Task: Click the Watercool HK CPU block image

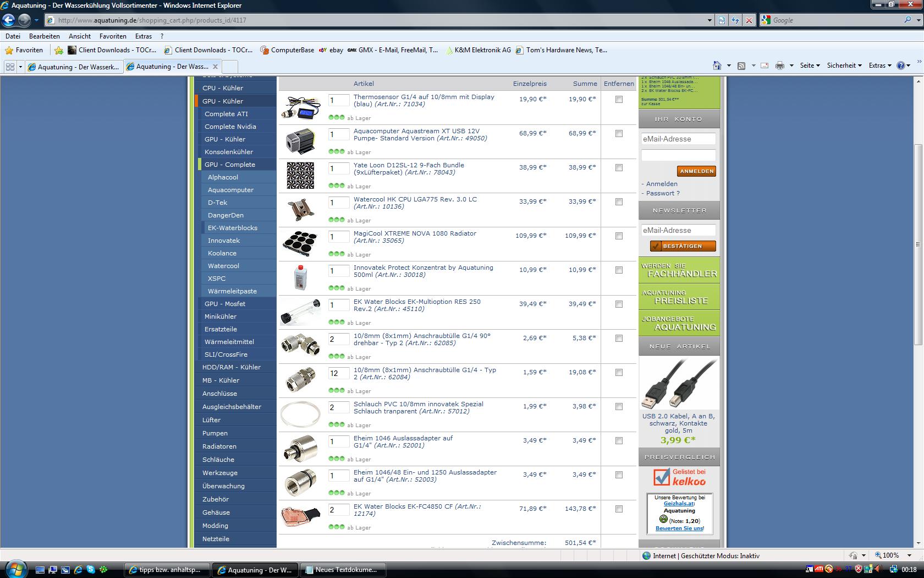Action: (x=300, y=210)
